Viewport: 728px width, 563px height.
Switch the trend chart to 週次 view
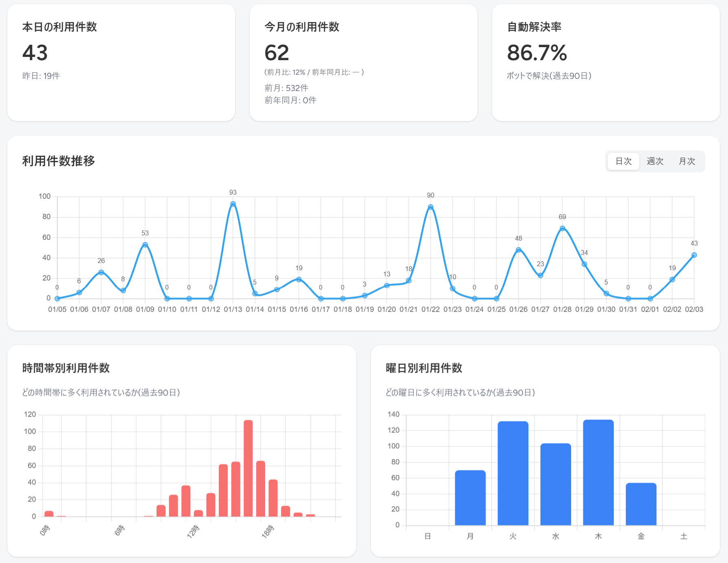(x=655, y=161)
